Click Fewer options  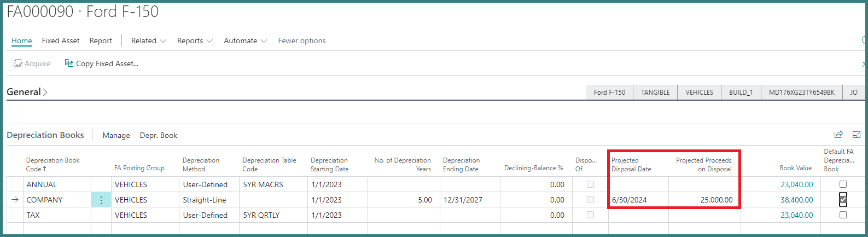tap(302, 41)
